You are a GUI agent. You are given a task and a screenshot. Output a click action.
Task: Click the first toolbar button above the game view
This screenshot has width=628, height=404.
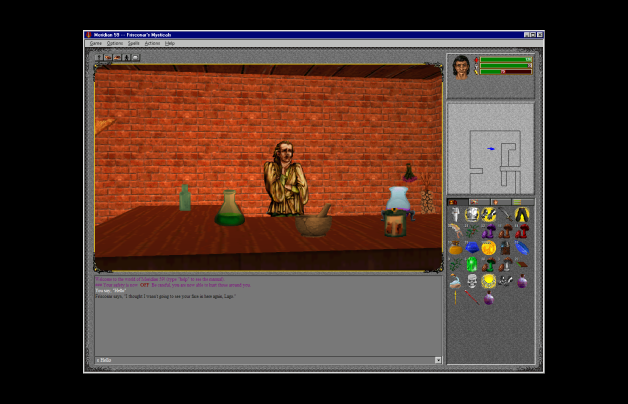pyautogui.click(x=99, y=57)
